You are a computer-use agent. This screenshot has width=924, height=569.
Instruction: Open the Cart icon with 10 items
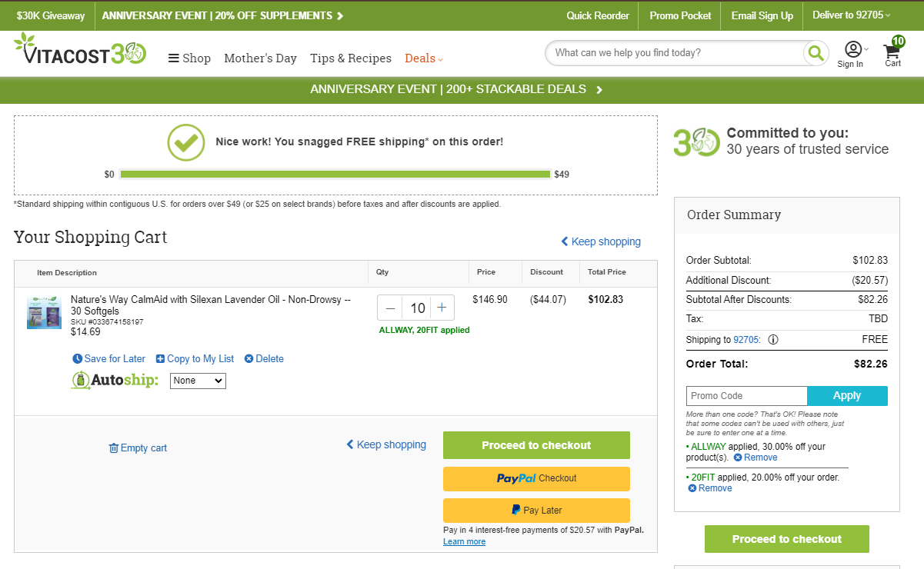pyautogui.click(x=893, y=52)
